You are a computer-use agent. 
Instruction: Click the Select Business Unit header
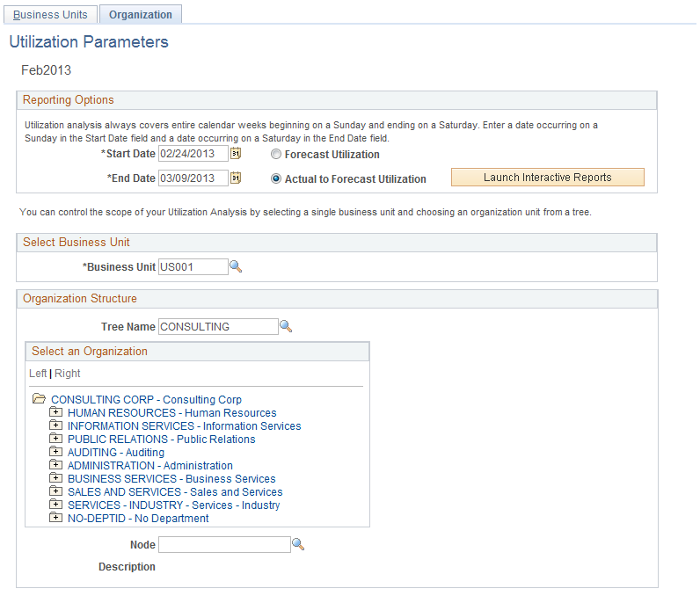[337, 243]
